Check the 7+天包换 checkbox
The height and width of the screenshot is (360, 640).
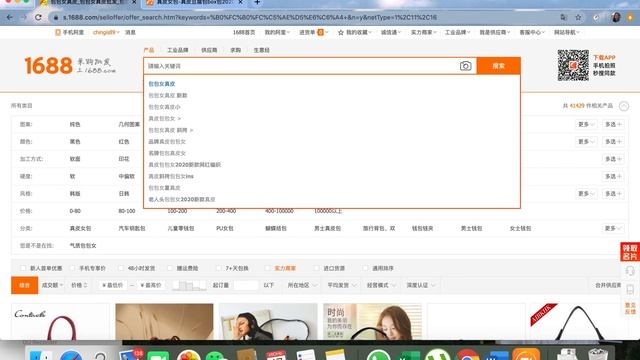(x=219, y=268)
